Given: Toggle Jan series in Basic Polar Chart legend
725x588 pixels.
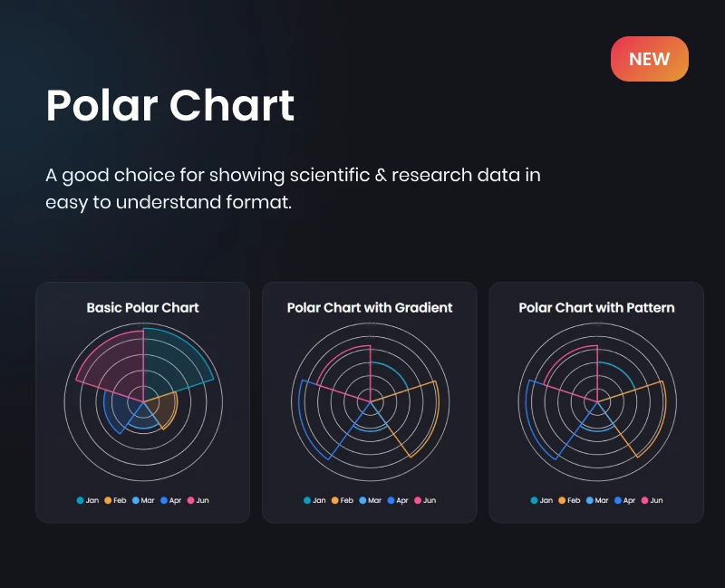Looking at the screenshot, I should click(x=88, y=500).
